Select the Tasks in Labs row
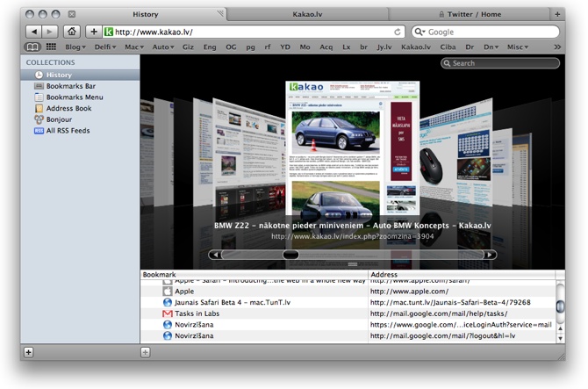The height and width of the screenshot is (389, 588). 348,313
